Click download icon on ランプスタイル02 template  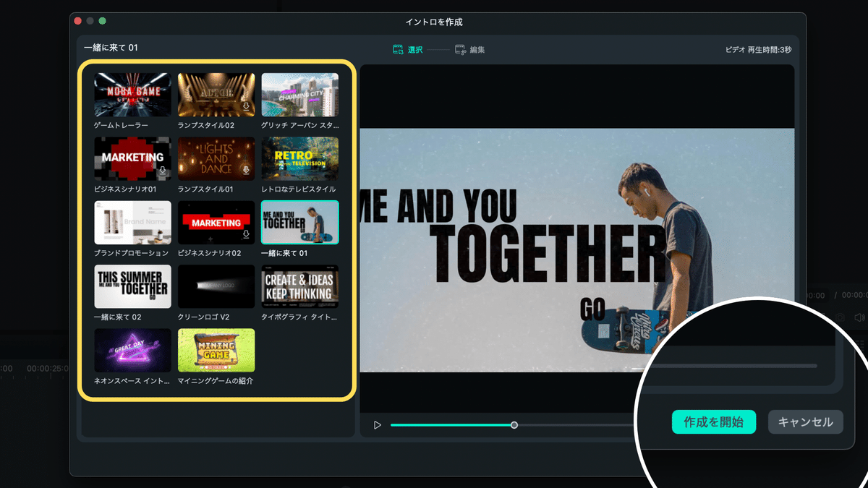pyautogui.click(x=247, y=106)
